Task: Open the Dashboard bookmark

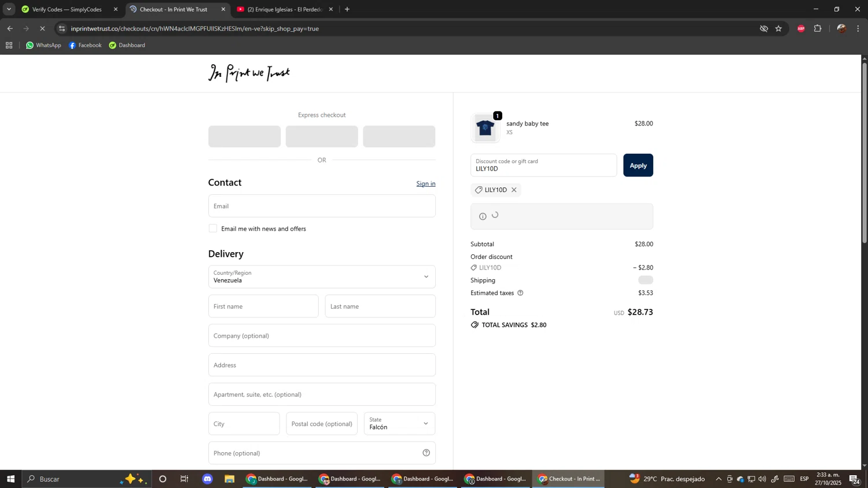Action: click(x=127, y=45)
